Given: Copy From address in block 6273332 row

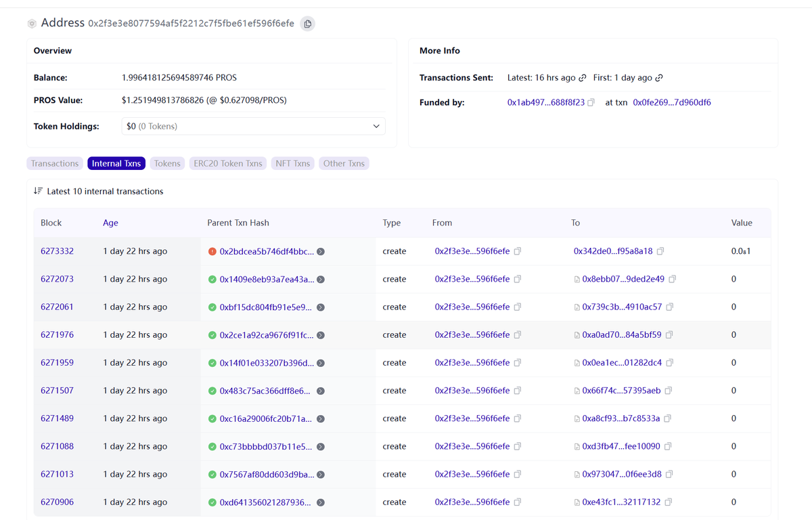Looking at the screenshot, I should [518, 251].
